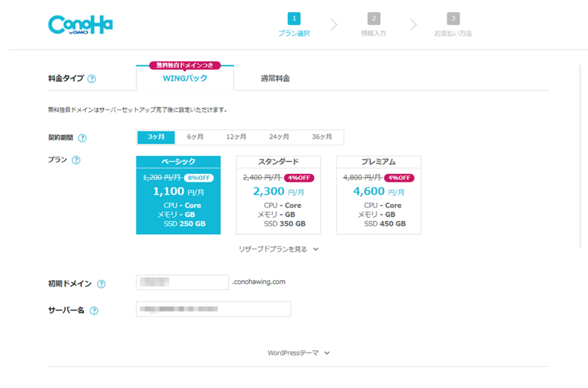Click the 4%OFF badge on プレミアム
The width and height of the screenshot is (588, 388).
(399, 178)
